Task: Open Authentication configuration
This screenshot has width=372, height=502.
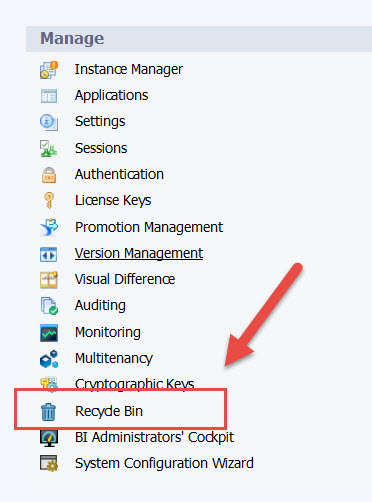Action: (119, 174)
